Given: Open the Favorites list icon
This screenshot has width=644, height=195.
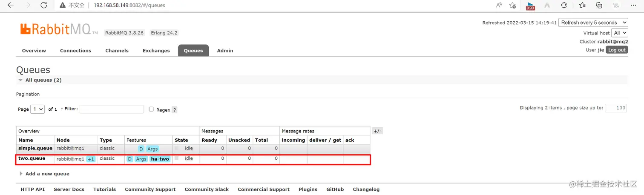Looking at the screenshot, I should [x=582, y=5].
